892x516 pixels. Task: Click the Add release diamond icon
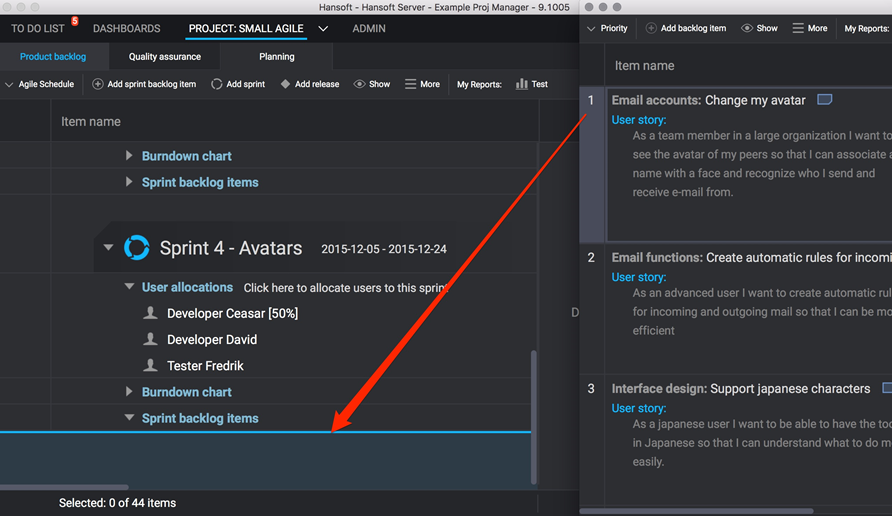(285, 84)
